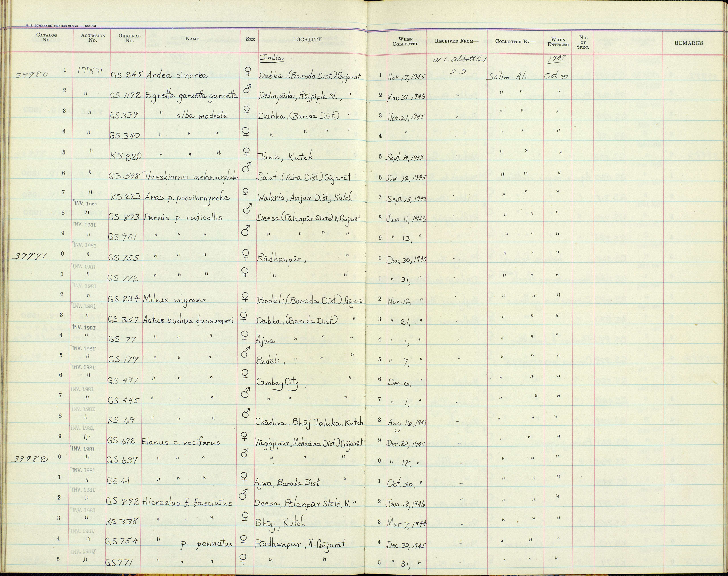
Task: Select locality Radhanpur, N. Gujarat
Action: [x=300, y=544]
